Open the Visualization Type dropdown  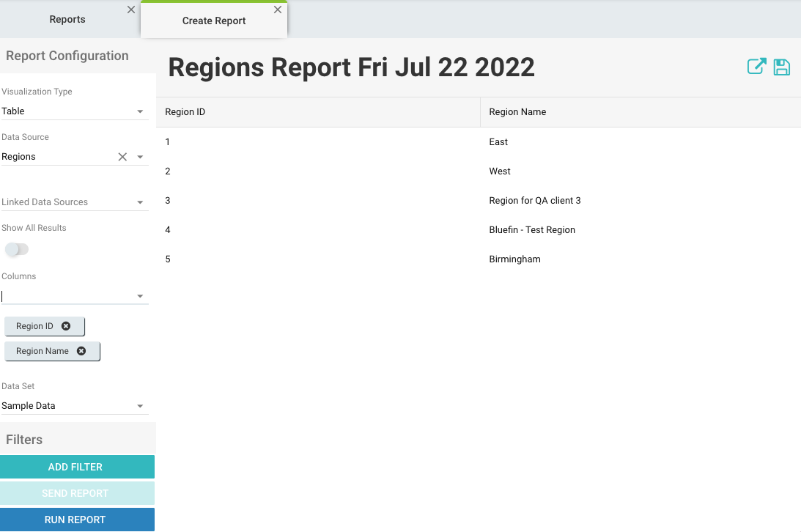(140, 111)
